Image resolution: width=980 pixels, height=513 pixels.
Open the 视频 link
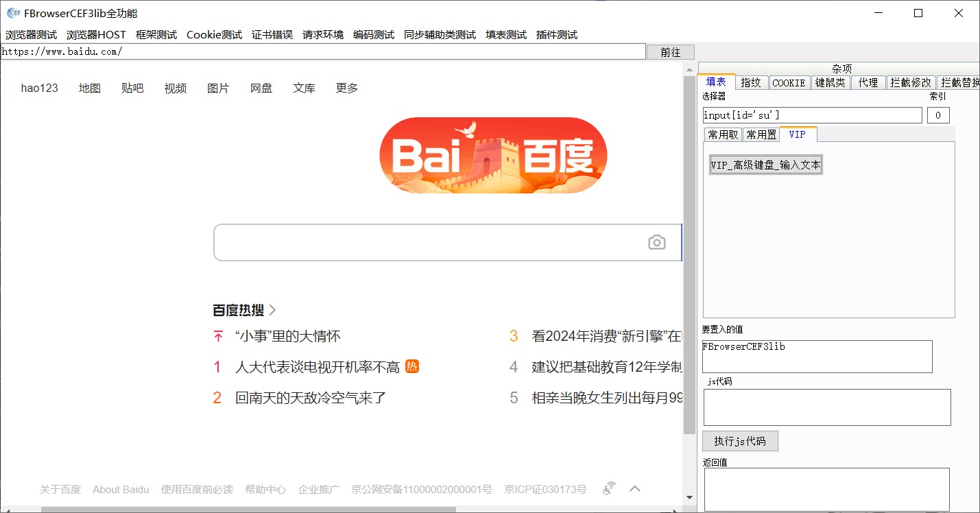click(x=176, y=88)
